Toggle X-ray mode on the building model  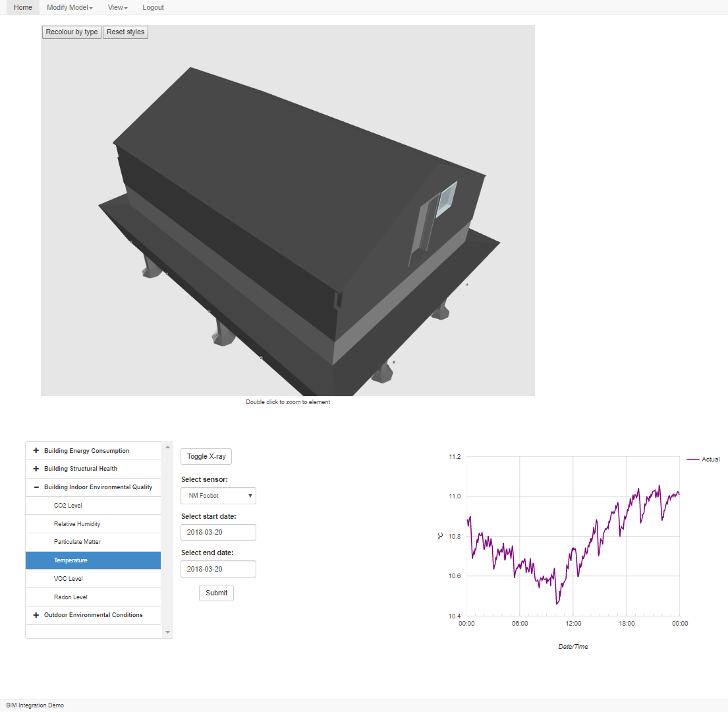[206, 456]
